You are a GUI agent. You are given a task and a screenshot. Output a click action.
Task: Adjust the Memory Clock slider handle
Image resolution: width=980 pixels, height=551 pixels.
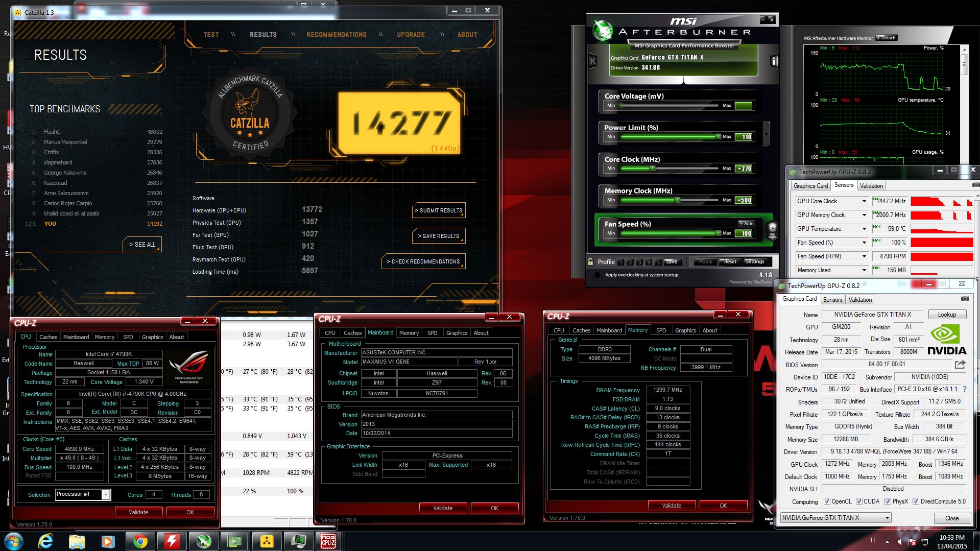click(x=678, y=200)
